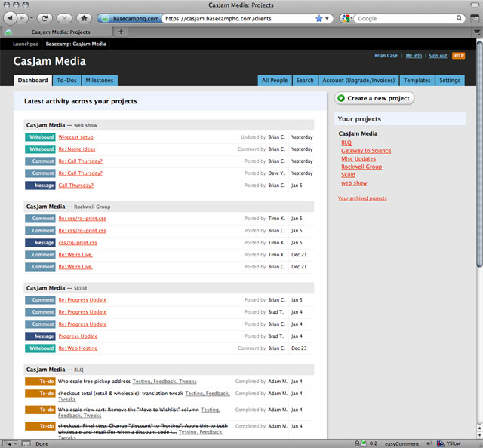Click the search magnifier icon
Image resolution: width=483 pixels, height=448 pixels.
click(x=459, y=18)
